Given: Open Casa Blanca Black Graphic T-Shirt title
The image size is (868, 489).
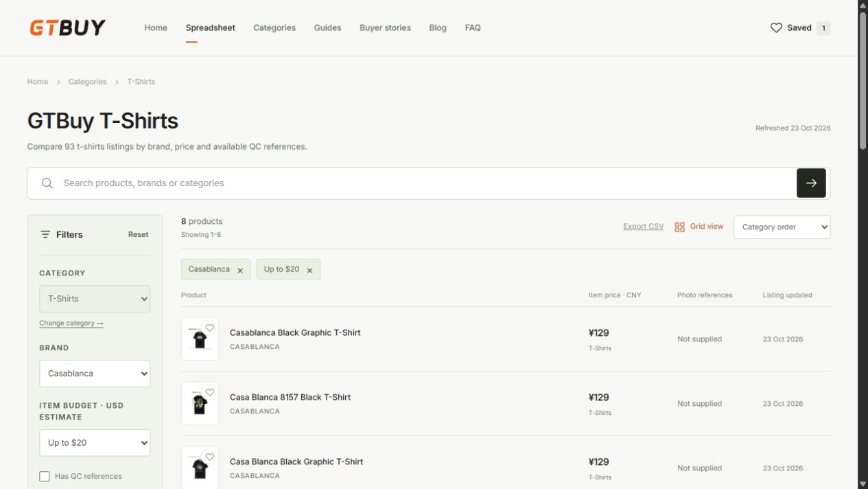Looking at the screenshot, I should (296, 462).
